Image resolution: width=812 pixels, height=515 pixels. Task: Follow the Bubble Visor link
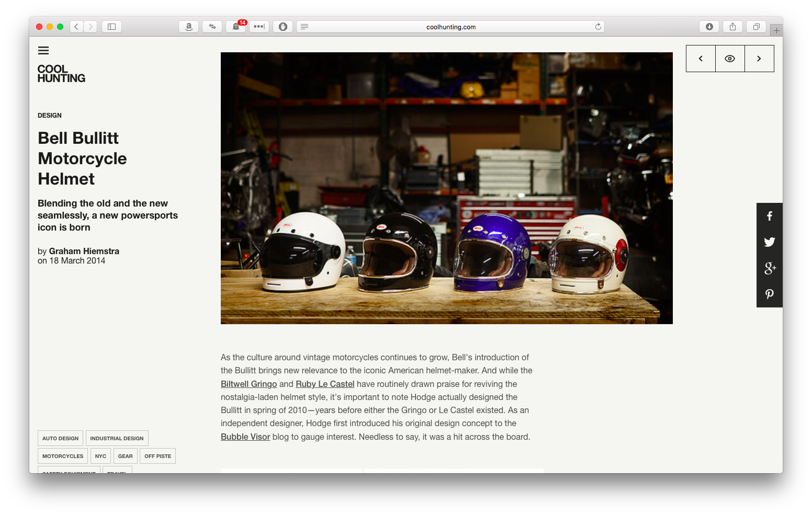click(245, 437)
